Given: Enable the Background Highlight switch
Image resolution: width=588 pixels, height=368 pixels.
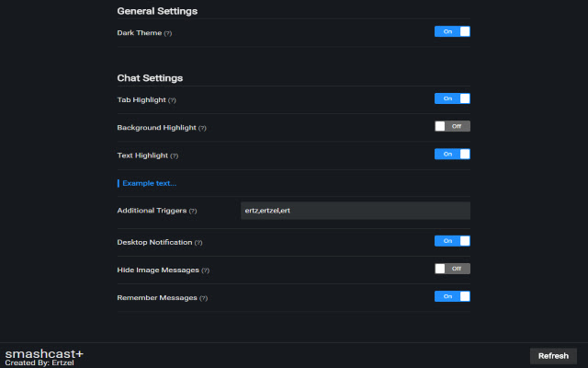Looking at the screenshot, I should point(452,126).
